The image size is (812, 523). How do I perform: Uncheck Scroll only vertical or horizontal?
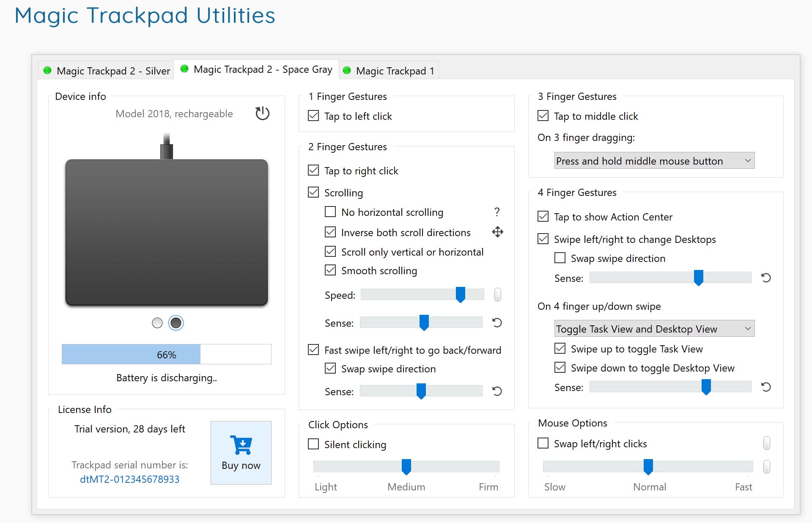[x=330, y=251]
